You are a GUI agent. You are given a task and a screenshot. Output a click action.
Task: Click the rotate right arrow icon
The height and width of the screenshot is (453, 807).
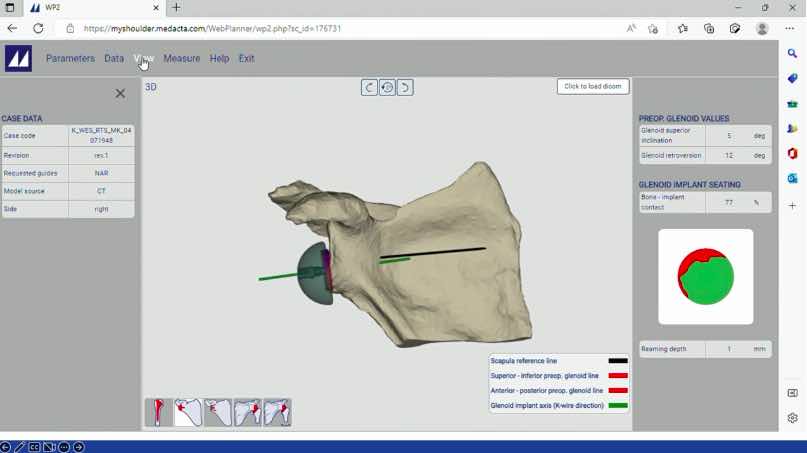point(405,88)
